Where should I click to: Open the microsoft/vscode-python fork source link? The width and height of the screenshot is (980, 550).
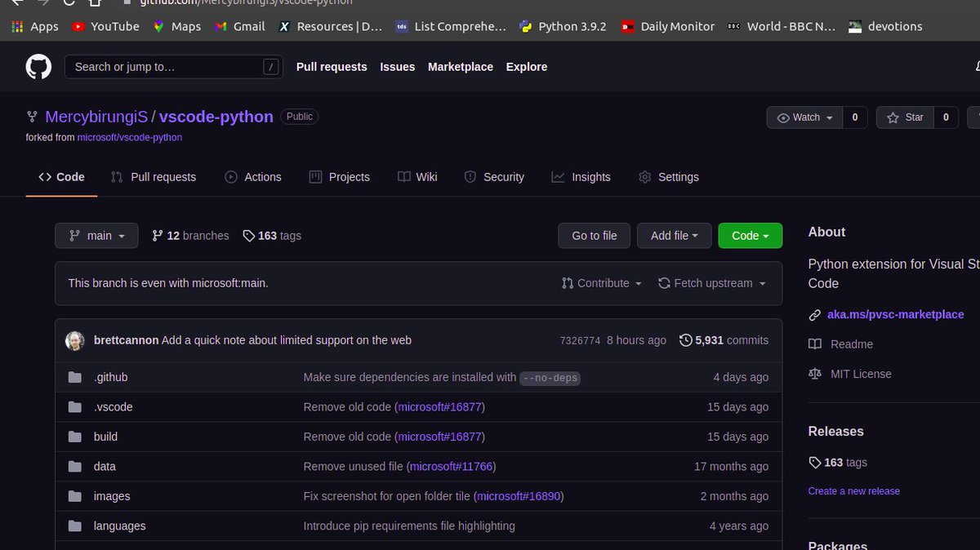(130, 138)
